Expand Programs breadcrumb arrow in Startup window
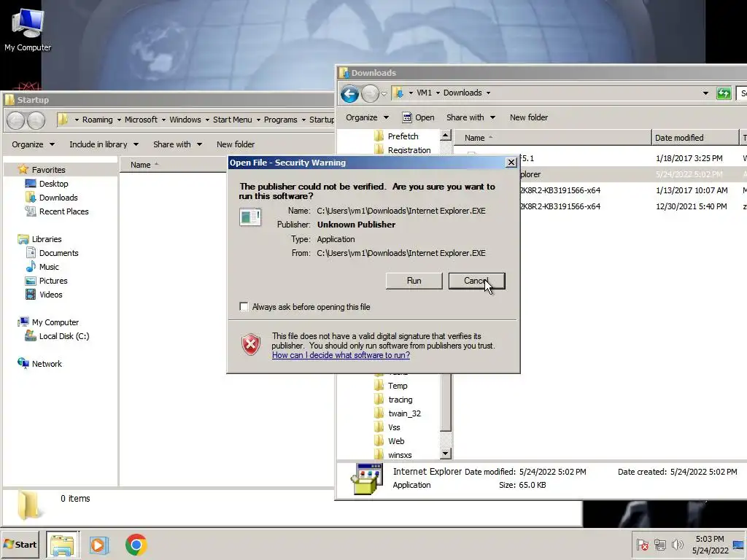The height and width of the screenshot is (560, 747). point(303,120)
